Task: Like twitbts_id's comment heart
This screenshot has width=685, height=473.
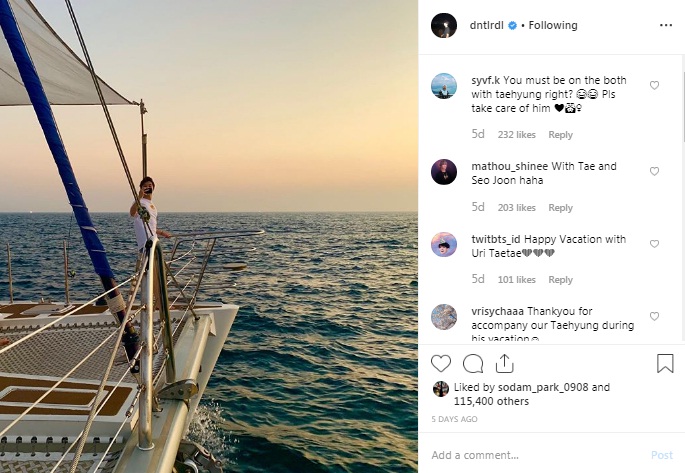Action: (655, 244)
